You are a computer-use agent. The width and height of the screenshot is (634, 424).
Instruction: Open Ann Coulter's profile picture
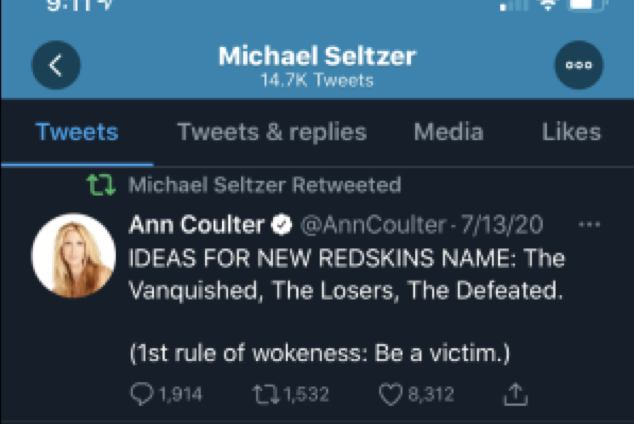click(x=73, y=255)
